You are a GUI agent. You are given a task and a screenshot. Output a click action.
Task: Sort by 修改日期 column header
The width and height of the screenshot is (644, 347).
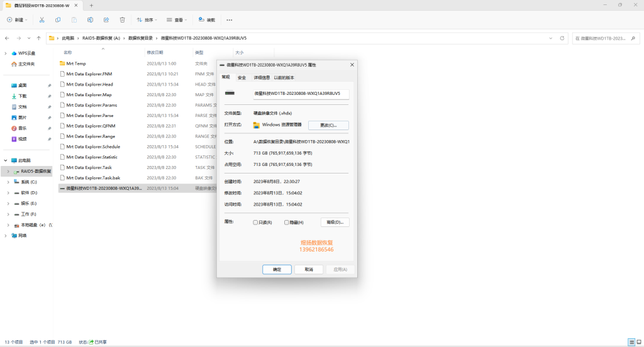155,53
